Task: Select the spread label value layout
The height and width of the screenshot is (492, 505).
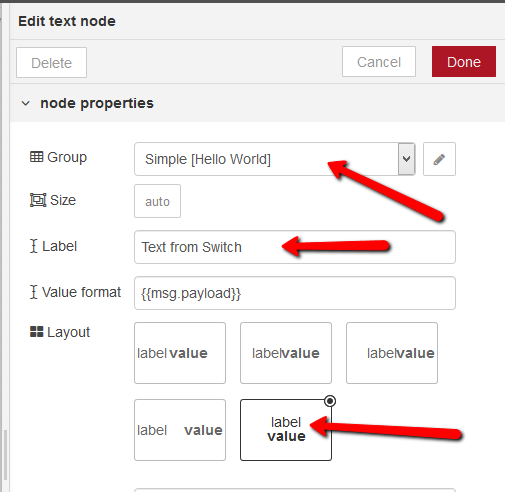Action: (x=180, y=430)
